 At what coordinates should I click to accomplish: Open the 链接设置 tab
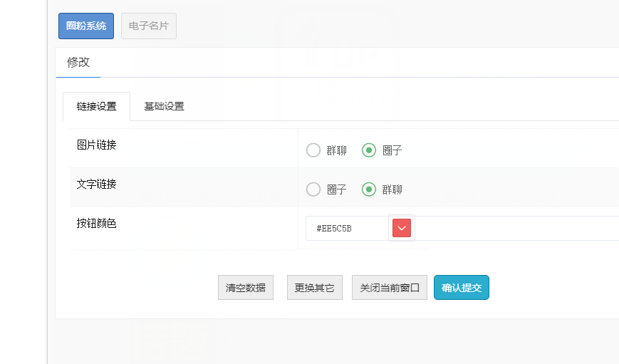(x=96, y=106)
